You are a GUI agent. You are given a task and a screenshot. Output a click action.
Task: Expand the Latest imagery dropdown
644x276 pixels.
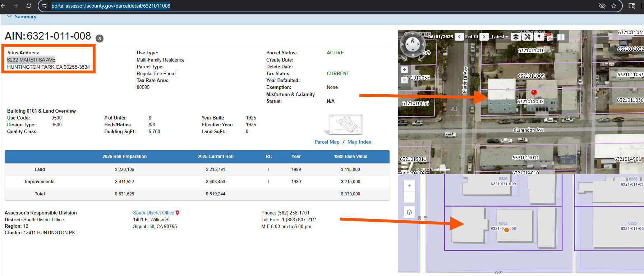(500, 37)
